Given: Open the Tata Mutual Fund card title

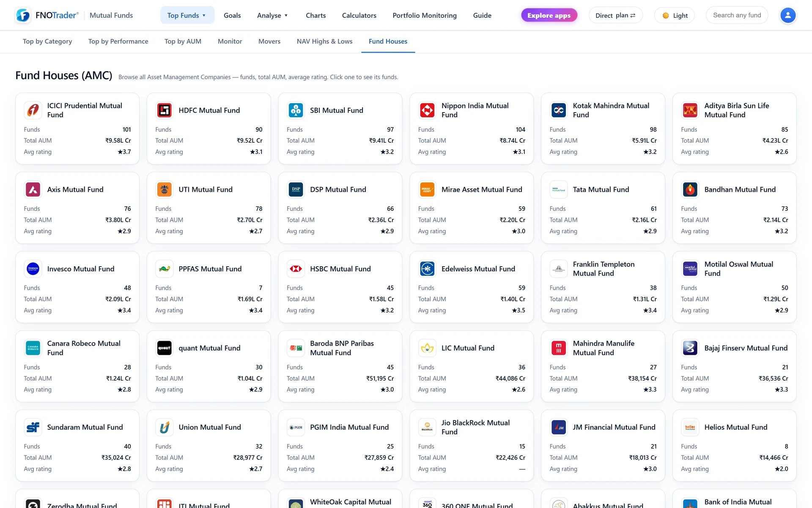Looking at the screenshot, I should click(x=601, y=189).
